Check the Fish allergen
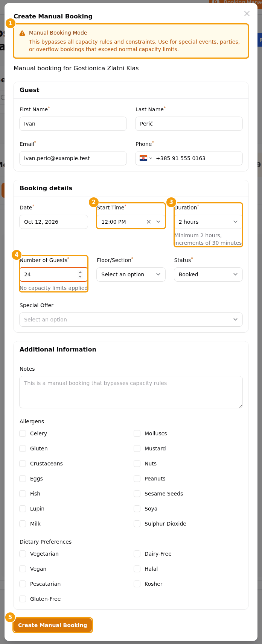The width and height of the screenshot is (262, 644). click(23, 494)
